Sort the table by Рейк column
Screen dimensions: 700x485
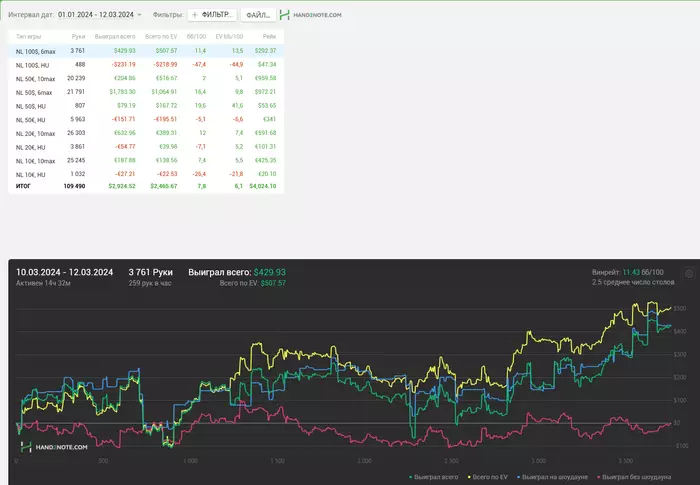point(269,36)
